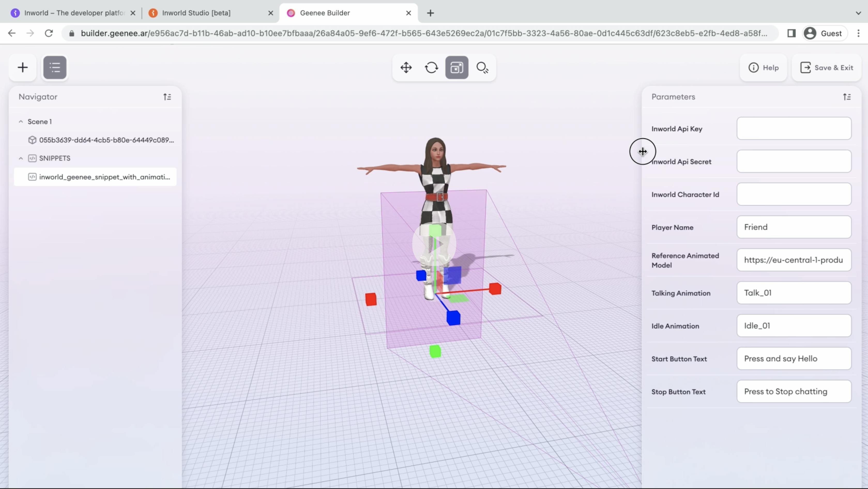Screen dimensions: 868x489
Task: Select the 055b3639 3D model item
Action: [106, 140]
